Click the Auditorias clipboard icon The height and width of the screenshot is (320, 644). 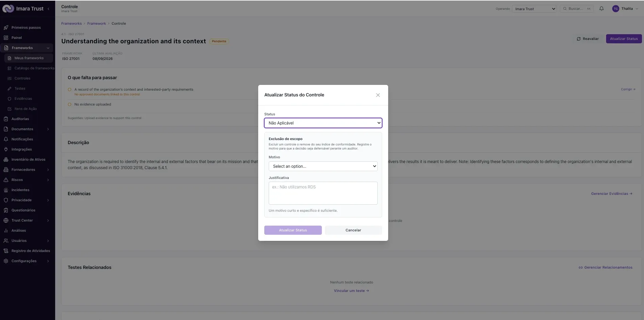point(6,119)
